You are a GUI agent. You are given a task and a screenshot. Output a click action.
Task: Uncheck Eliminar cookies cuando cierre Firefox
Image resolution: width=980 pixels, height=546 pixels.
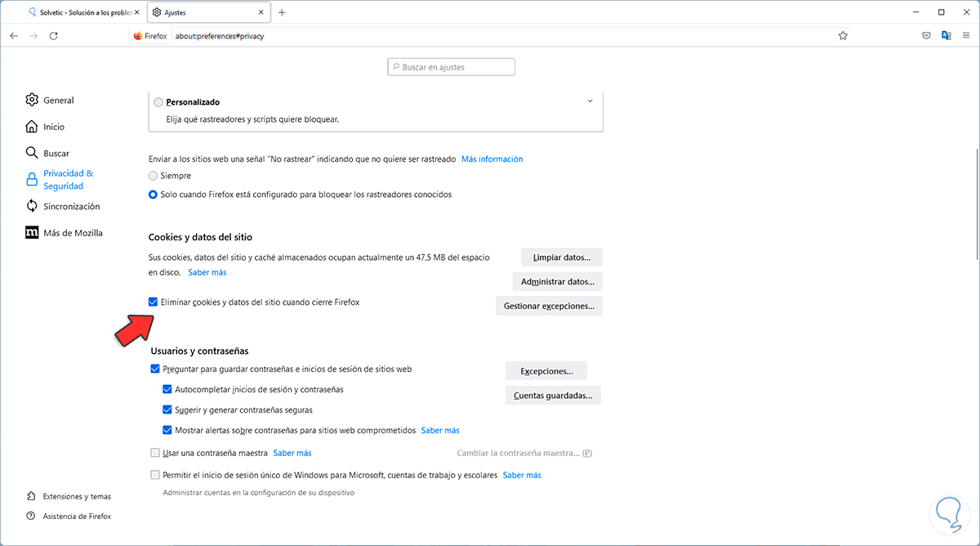[x=154, y=302]
